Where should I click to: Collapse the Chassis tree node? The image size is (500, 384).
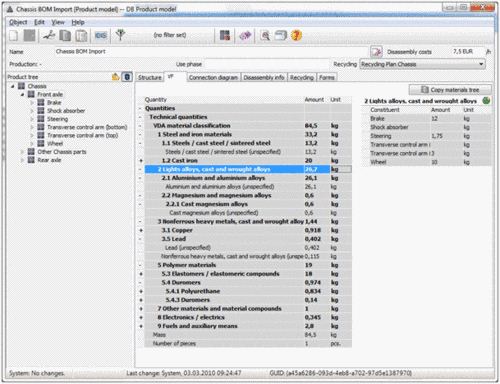13,86
